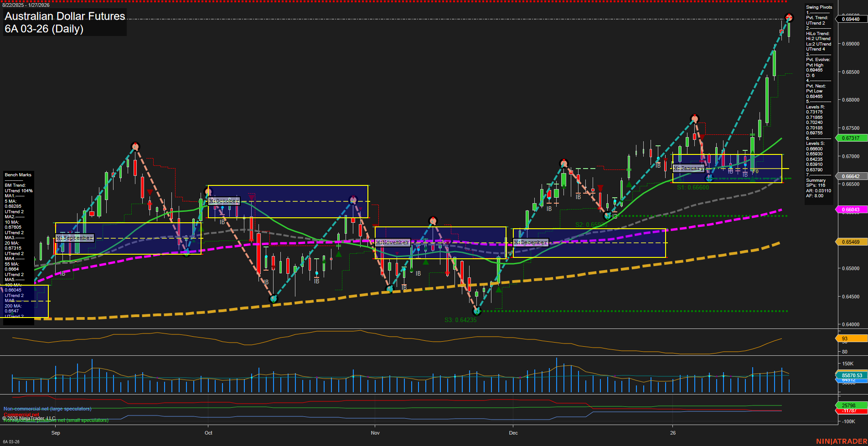Select the 6A 03-26 tab at the bottom

[x=11, y=441]
